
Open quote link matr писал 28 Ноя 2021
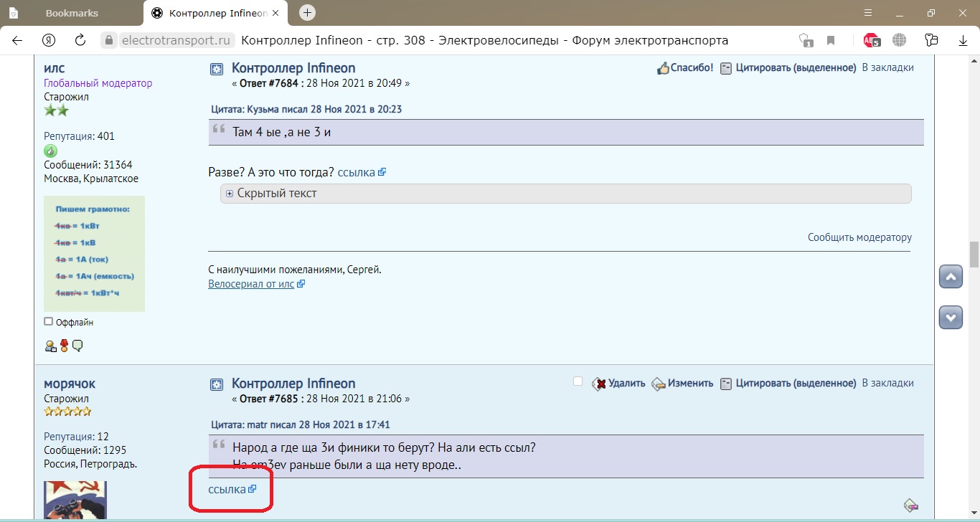coord(301,424)
